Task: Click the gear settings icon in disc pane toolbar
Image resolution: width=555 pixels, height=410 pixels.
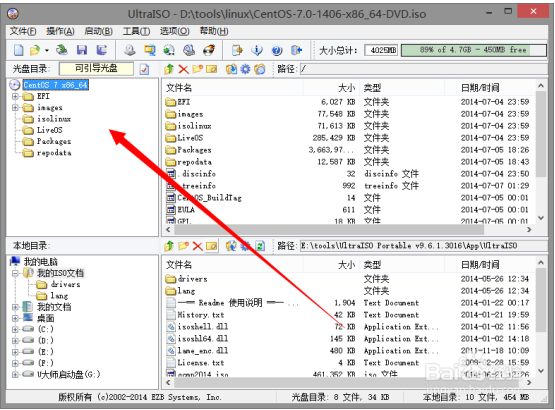Action: [245, 69]
